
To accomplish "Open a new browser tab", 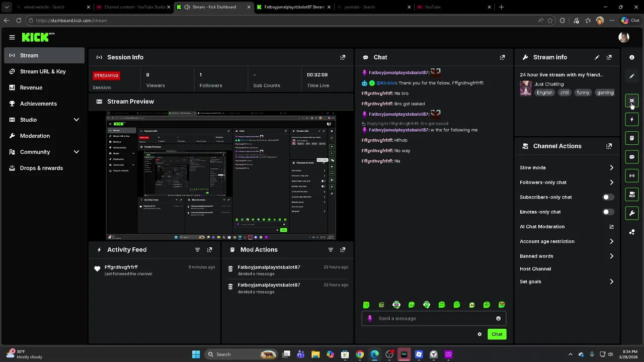I will (x=501, y=7).
